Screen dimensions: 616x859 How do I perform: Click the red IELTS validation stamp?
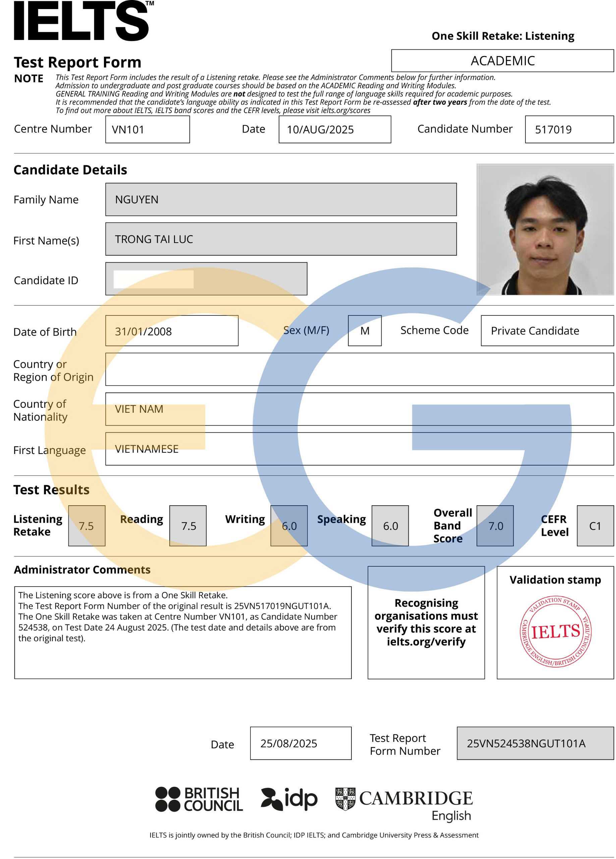click(x=555, y=632)
